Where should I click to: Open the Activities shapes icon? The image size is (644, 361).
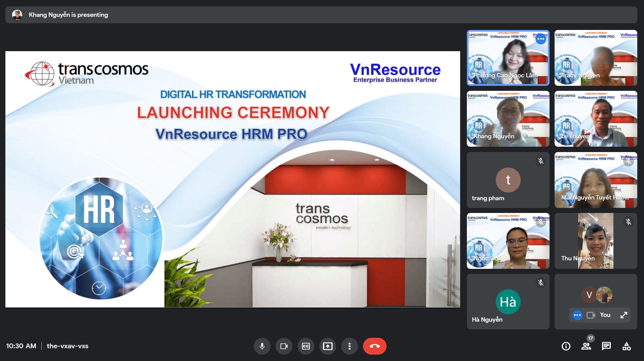click(627, 346)
